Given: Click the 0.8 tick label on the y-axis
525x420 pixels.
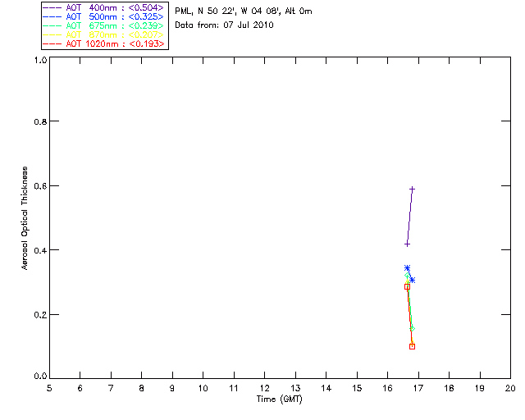Looking at the screenshot, I should (x=40, y=122).
